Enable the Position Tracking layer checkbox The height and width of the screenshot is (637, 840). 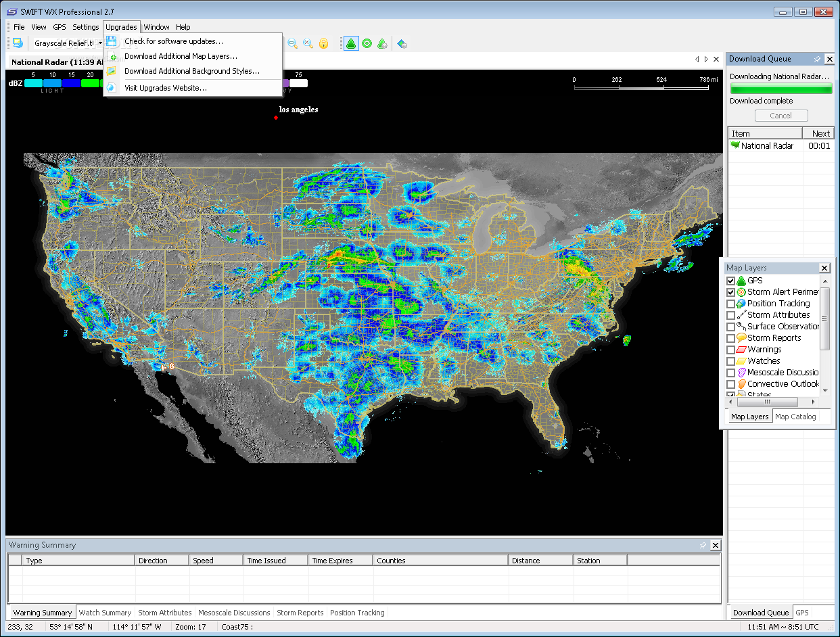pyautogui.click(x=730, y=304)
